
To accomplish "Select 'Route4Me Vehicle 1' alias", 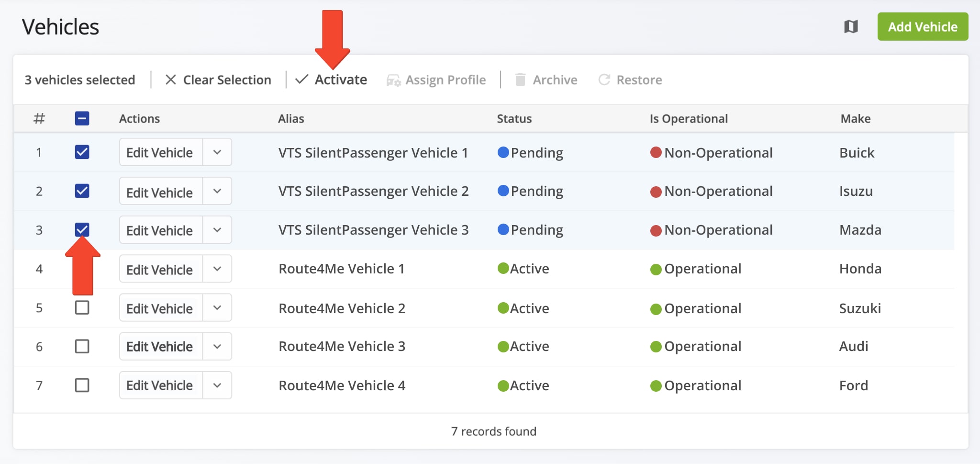I will [x=342, y=269].
